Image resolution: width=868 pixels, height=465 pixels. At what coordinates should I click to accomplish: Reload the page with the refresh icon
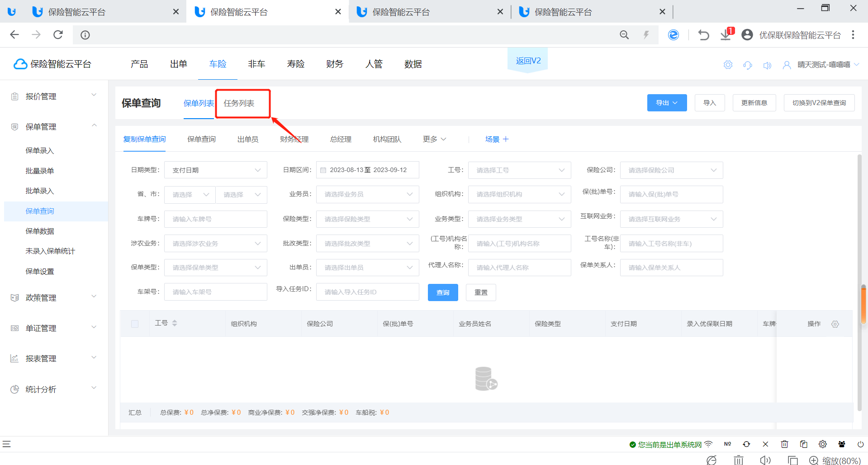pyautogui.click(x=58, y=35)
